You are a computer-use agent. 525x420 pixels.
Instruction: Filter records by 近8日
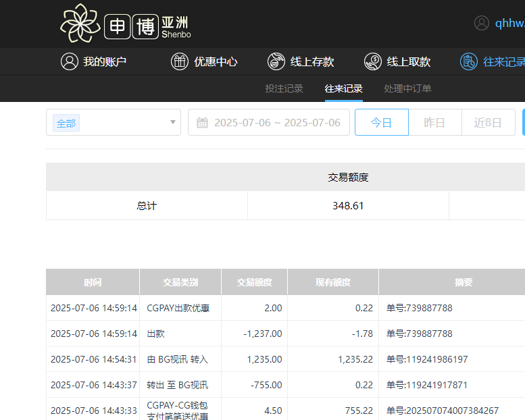[488, 122]
